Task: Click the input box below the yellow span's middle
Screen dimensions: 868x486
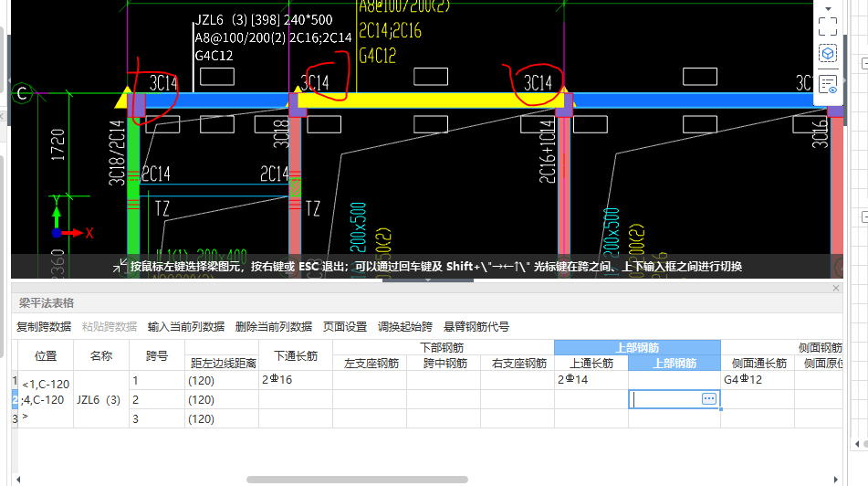Action: [431, 124]
